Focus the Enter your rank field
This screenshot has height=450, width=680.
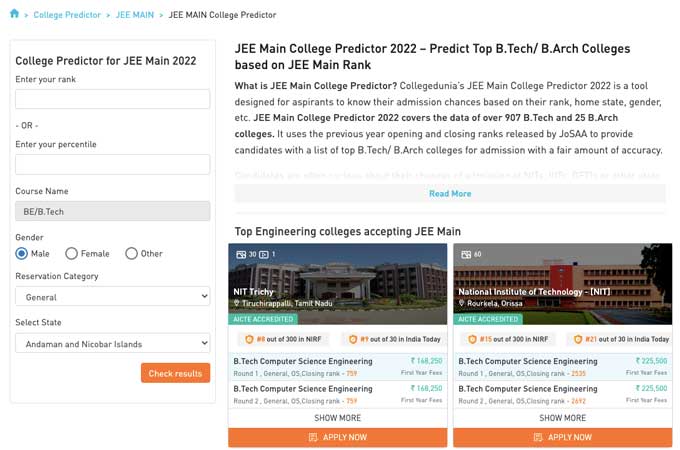(113, 99)
